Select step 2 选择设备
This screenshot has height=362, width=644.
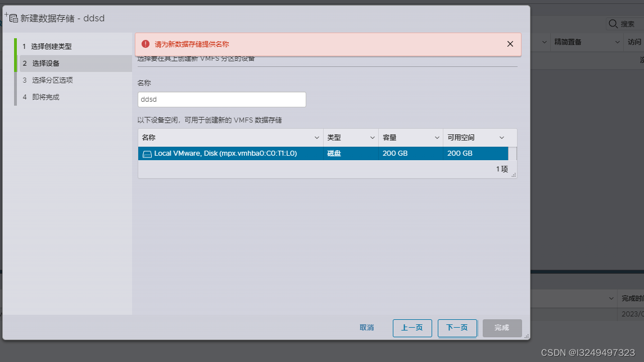click(x=76, y=64)
